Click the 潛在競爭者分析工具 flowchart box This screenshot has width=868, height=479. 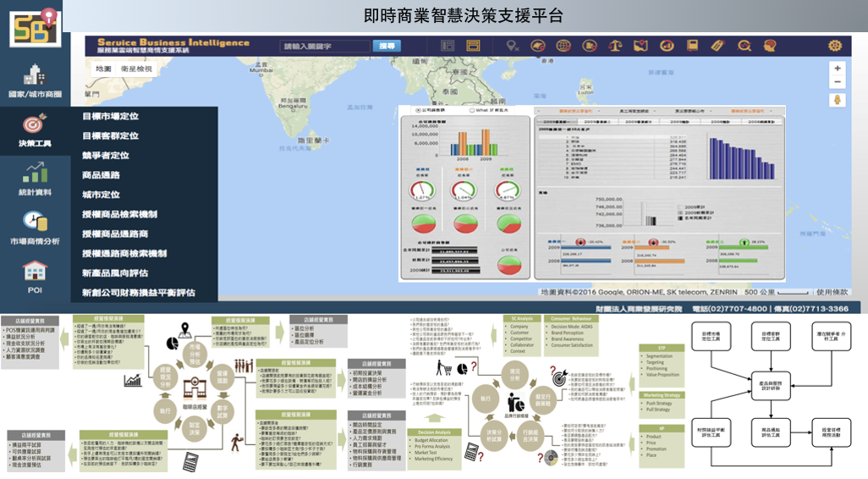[x=831, y=336]
